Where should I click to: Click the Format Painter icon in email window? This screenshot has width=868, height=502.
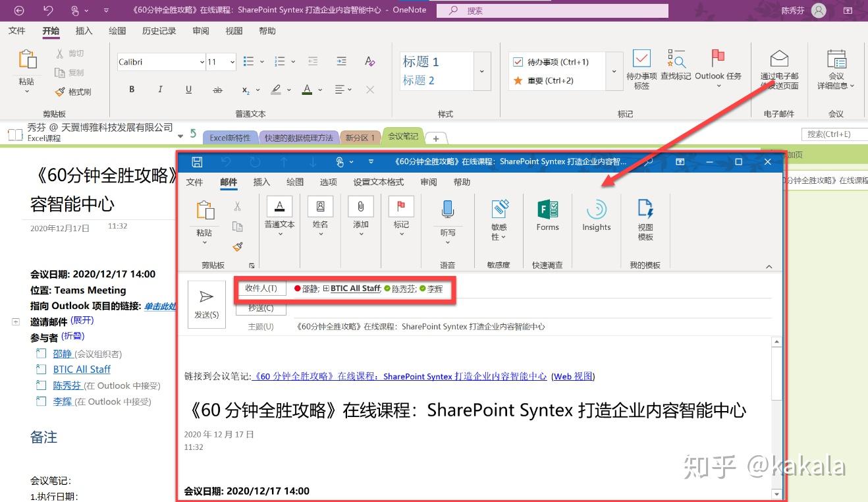tap(238, 246)
